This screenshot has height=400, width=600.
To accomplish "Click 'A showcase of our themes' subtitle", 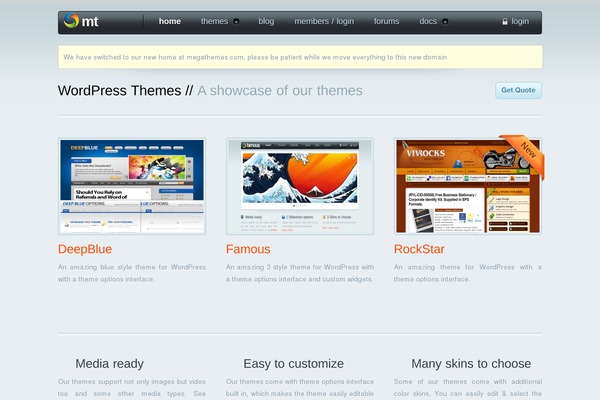I will pyautogui.click(x=280, y=91).
